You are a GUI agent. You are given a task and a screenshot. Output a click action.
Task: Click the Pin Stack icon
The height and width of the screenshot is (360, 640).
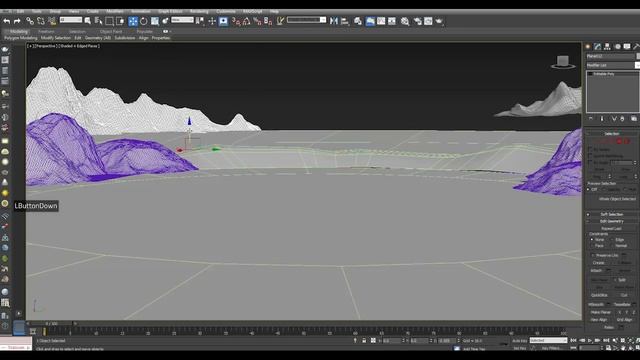click(591, 119)
